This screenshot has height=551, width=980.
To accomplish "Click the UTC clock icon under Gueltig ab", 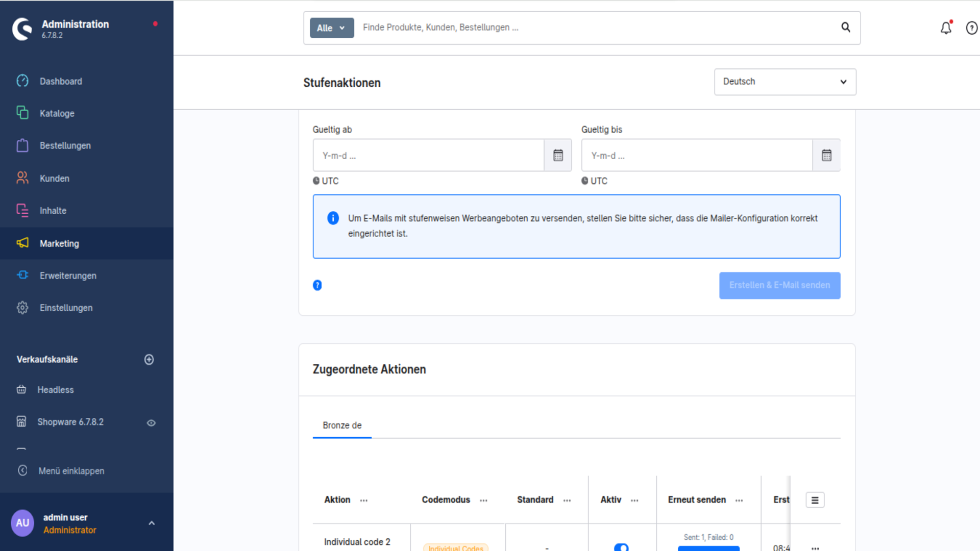I will [x=316, y=181].
